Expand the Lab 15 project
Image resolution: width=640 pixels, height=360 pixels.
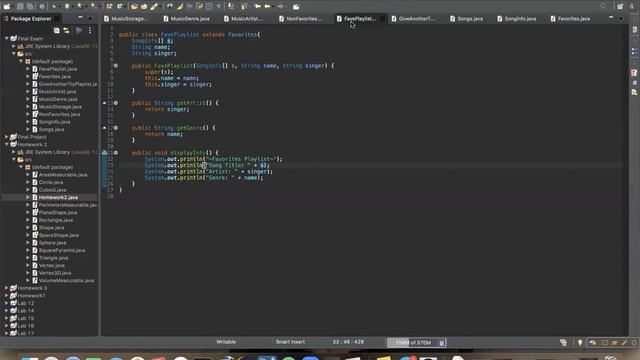point(7,318)
